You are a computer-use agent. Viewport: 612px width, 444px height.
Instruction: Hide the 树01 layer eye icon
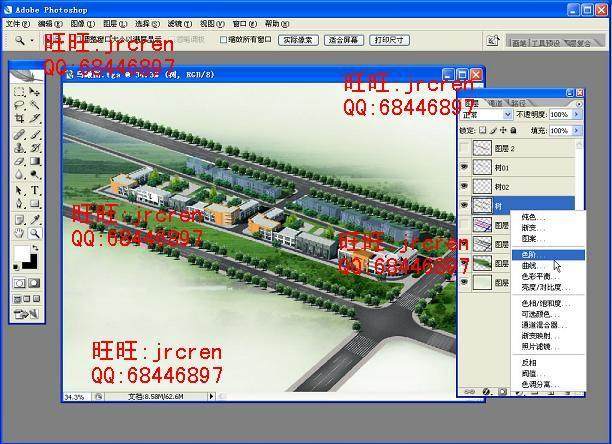pos(464,167)
